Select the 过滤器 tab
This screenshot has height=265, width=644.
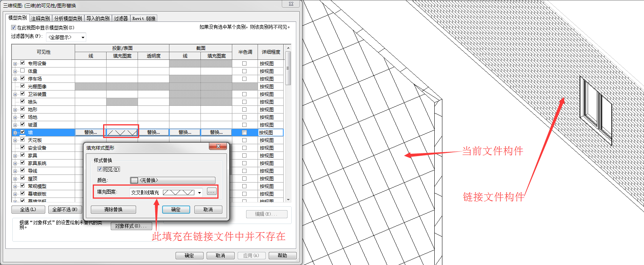point(121,18)
